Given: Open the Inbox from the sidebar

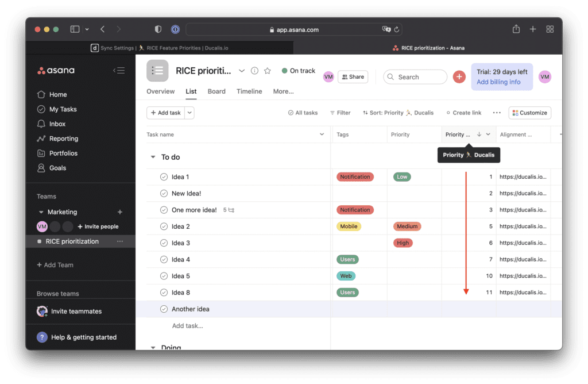Looking at the screenshot, I should click(57, 124).
